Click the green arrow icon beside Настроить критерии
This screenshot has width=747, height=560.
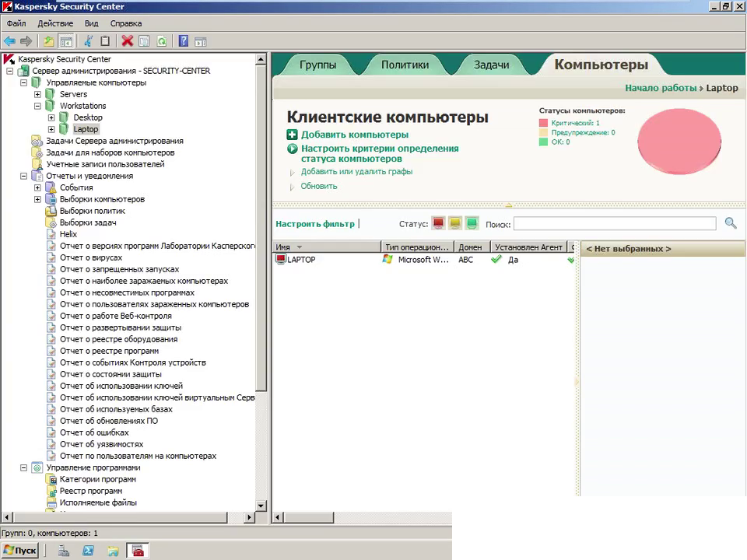click(292, 149)
